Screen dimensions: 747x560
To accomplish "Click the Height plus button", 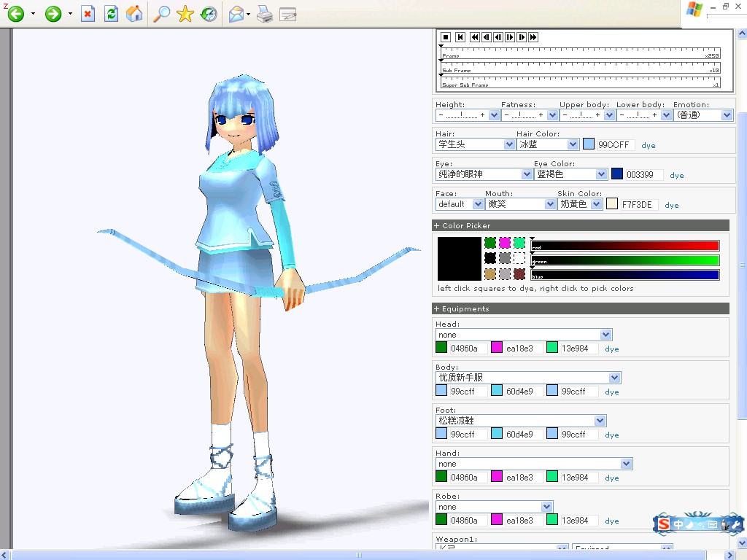I will (482, 114).
